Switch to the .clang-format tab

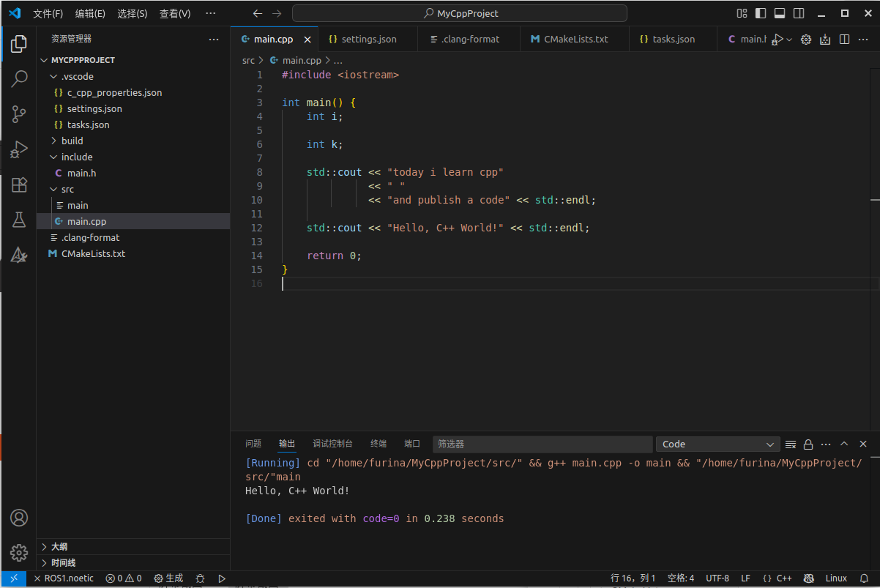coord(469,40)
